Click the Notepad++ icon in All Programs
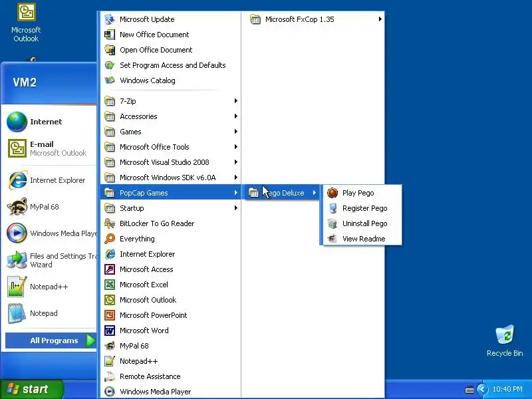This screenshot has width=532, height=399. click(110, 361)
